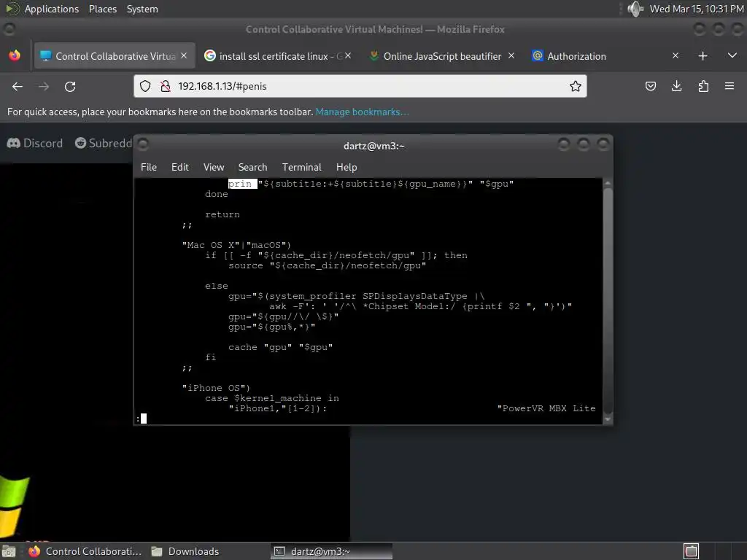Open the Applications menu in top panel

point(52,9)
